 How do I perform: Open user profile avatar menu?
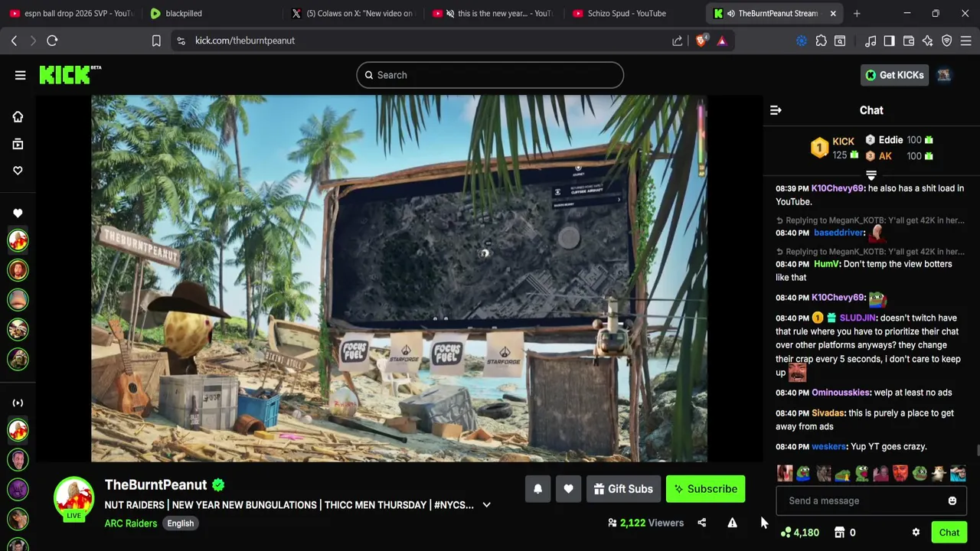click(x=944, y=75)
